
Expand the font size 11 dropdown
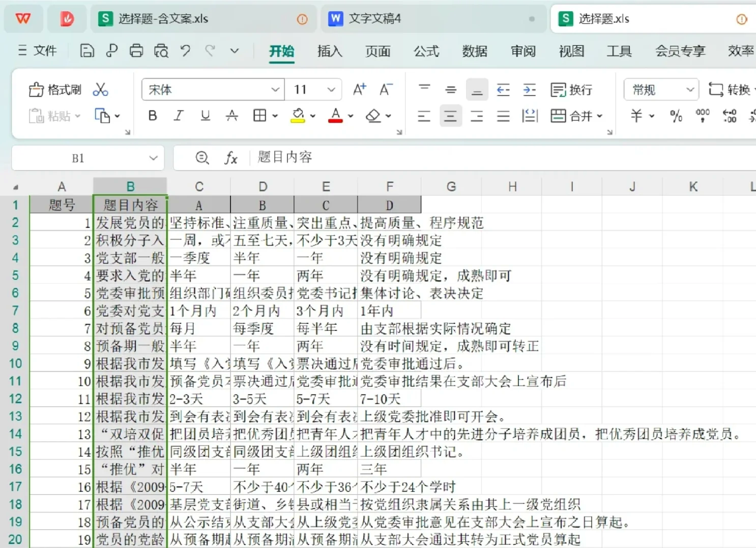coord(331,90)
